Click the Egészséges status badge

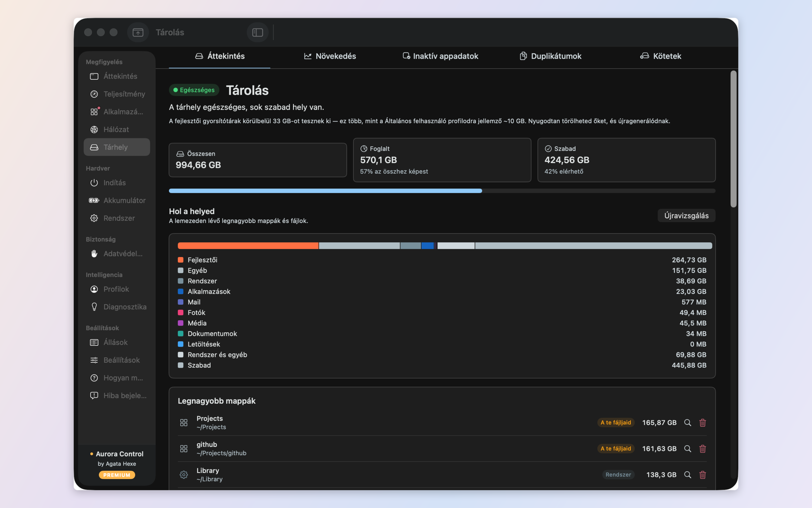pyautogui.click(x=194, y=90)
